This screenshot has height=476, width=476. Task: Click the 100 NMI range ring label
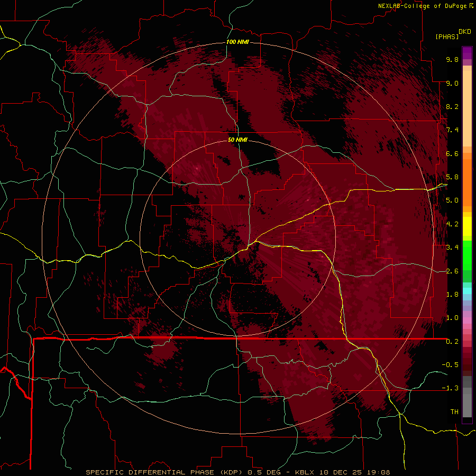point(237,42)
